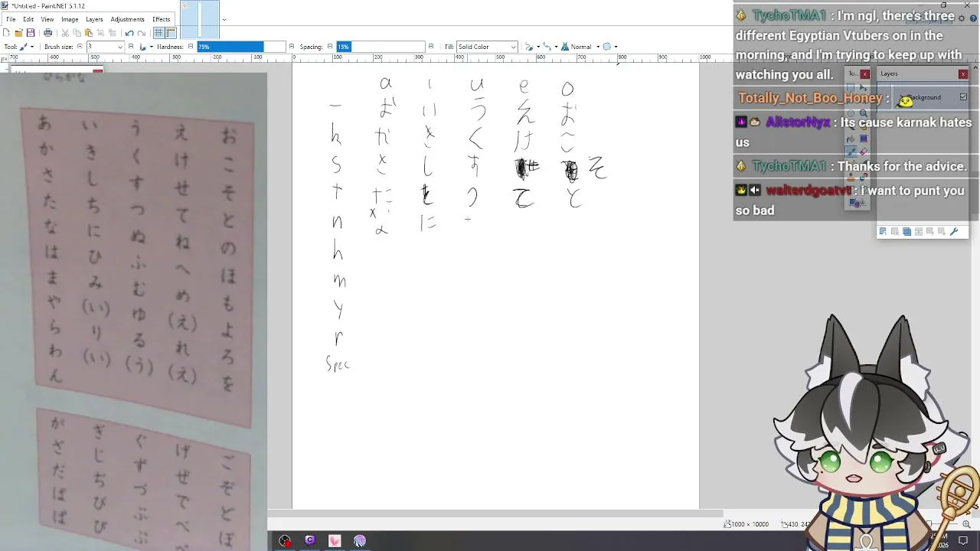Image resolution: width=980 pixels, height=551 pixels.
Task: Click the Redo arrow
Action: point(142,33)
